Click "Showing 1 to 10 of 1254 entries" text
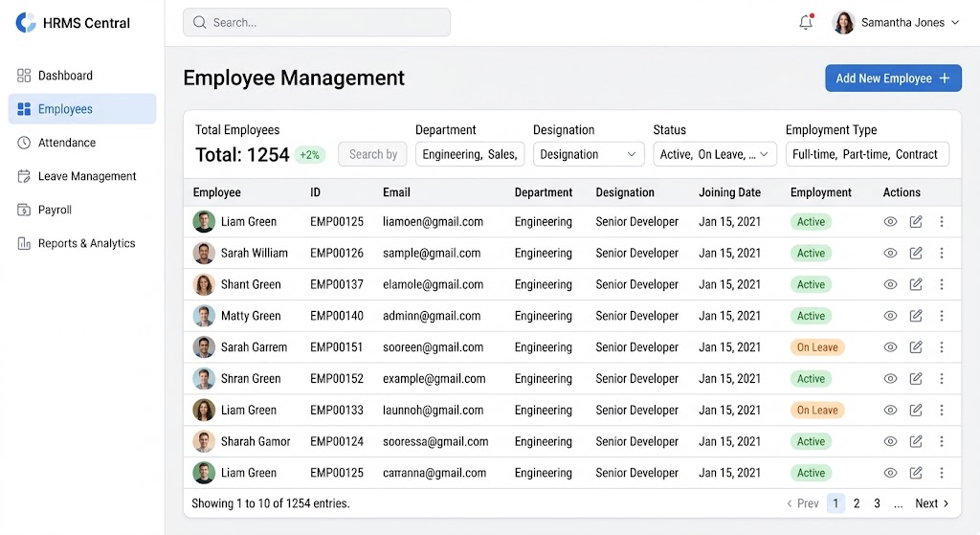Screen dimensions: 980x535 (x=271, y=503)
